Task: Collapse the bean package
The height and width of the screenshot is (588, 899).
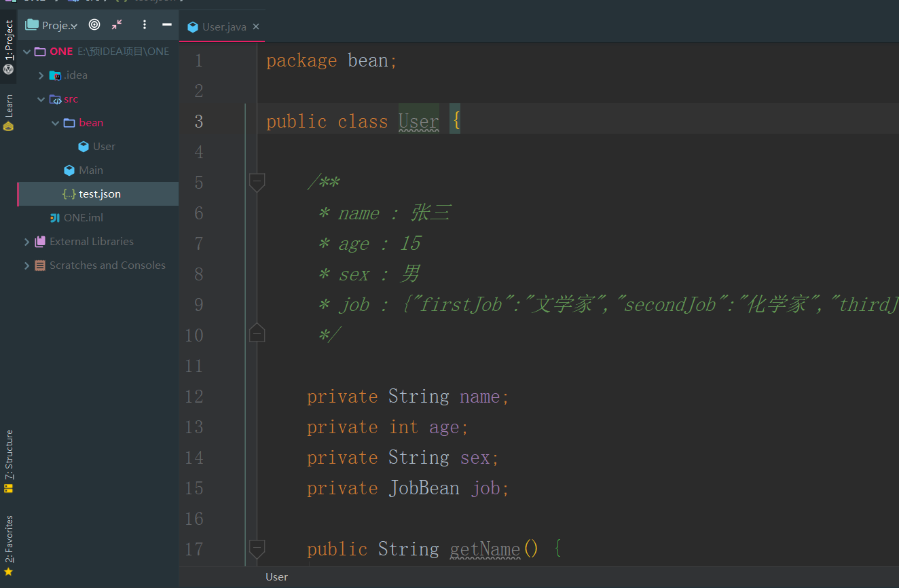Action: [x=55, y=122]
